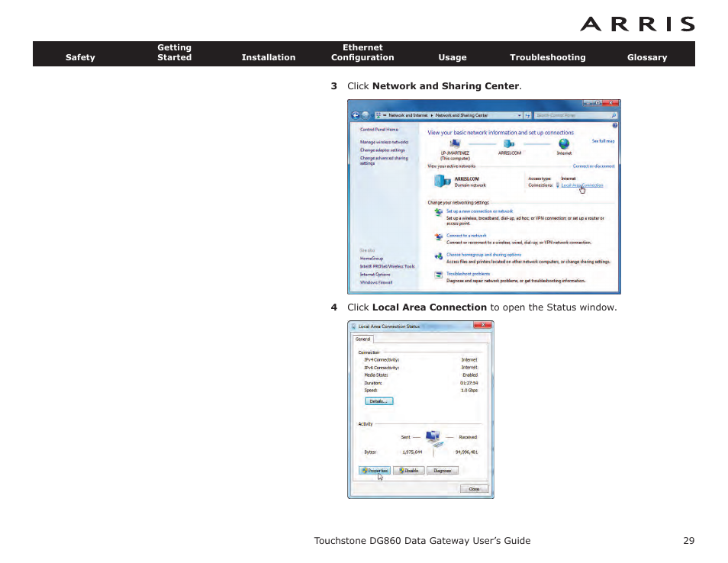The height and width of the screenshot is (563, 728).
Task: Click the Network and Internet breadcrumb
Action: [x=407, y=115]
